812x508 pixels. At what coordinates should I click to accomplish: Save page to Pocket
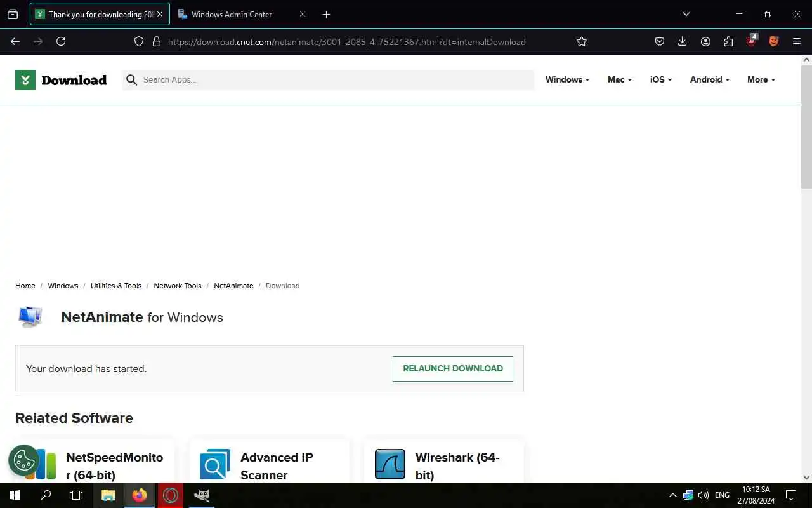point(660,41)
